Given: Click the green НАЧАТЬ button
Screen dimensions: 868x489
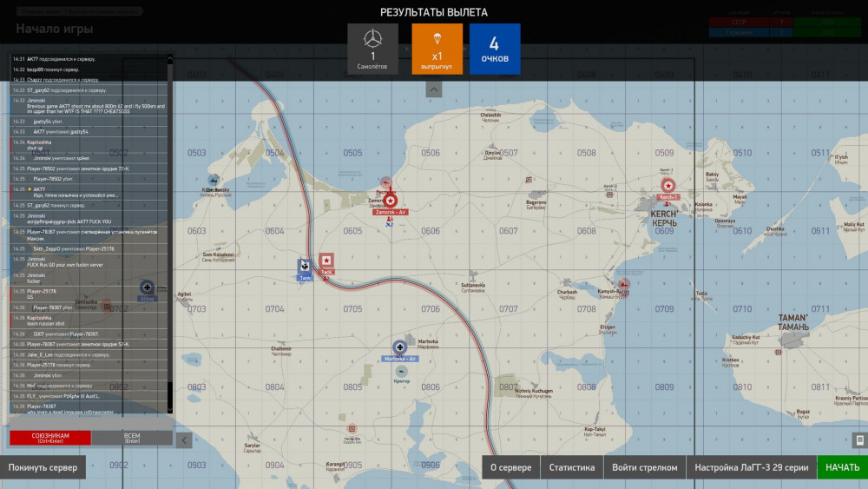Looking at the screenshot, I should [842, 467].
